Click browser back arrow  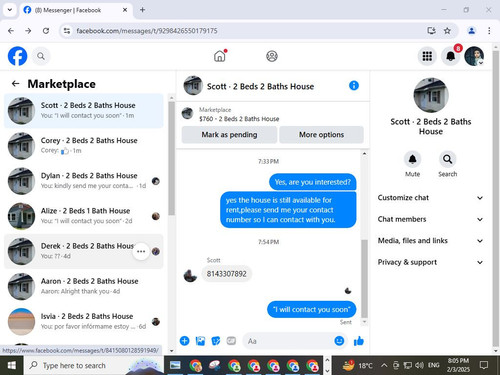pyautogui.click(x=11, y=31)
